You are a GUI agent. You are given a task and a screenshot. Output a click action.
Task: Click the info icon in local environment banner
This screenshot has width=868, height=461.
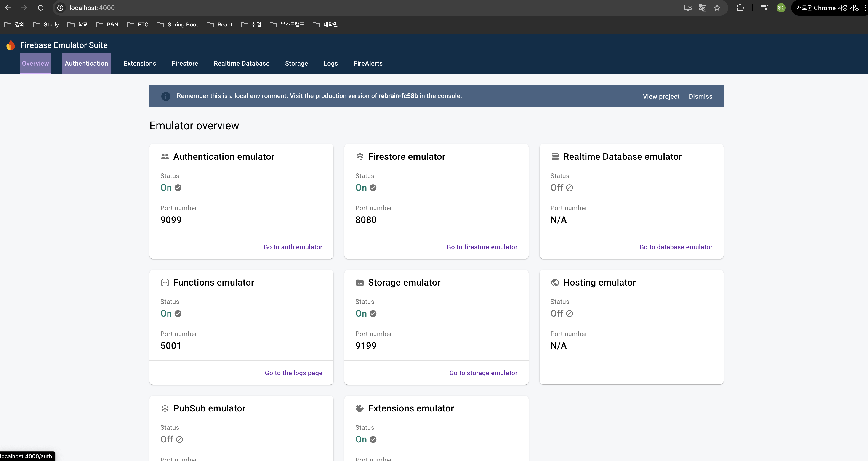pyautogui.click(x=166, y=96)
